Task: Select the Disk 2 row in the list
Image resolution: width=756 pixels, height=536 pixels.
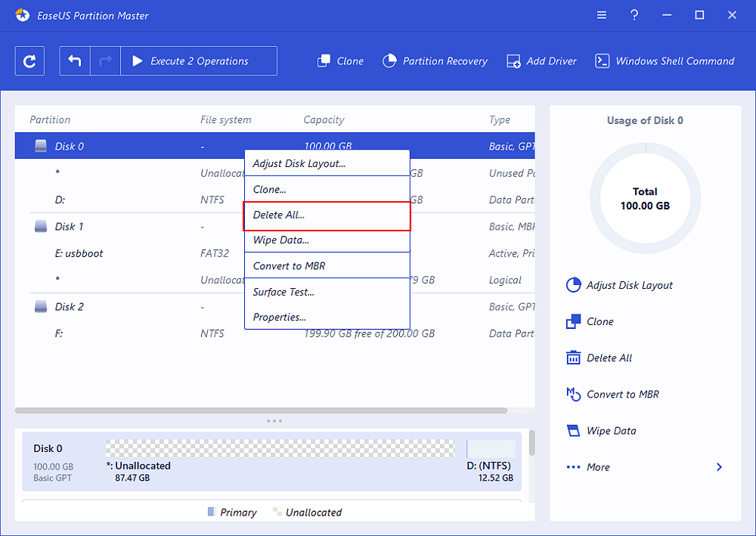Action: (x=70, y=307)
